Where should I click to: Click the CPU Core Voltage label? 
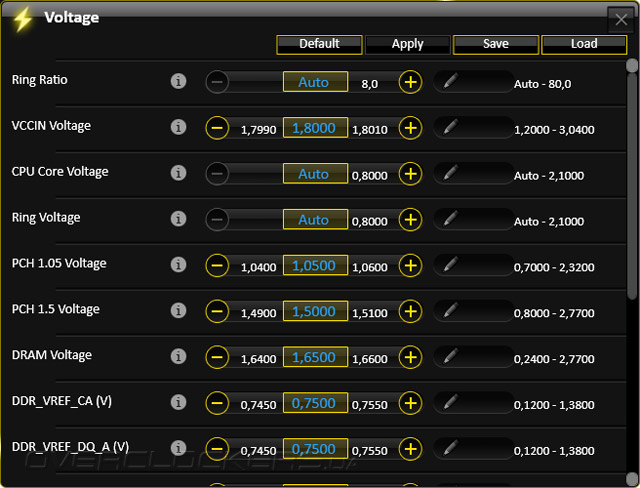[x=60, y=172]
